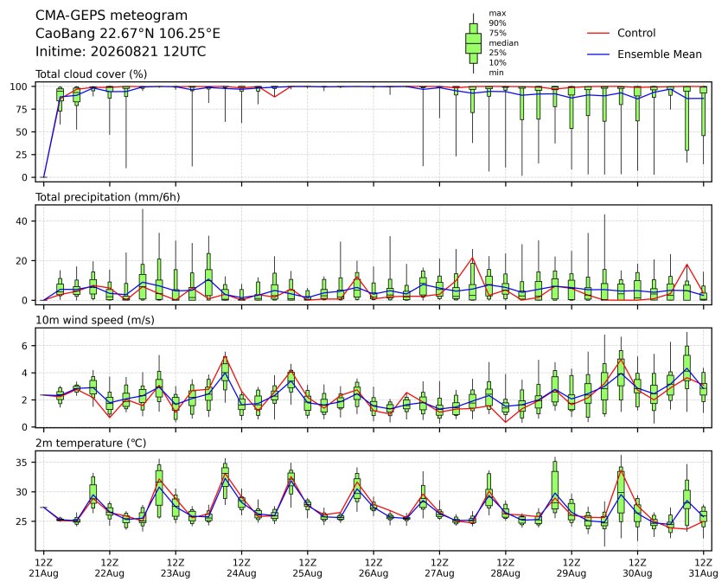Click the "4" tick on wind speed axis
The height and width of the screenshot is (588, 728).
(25, 373)
